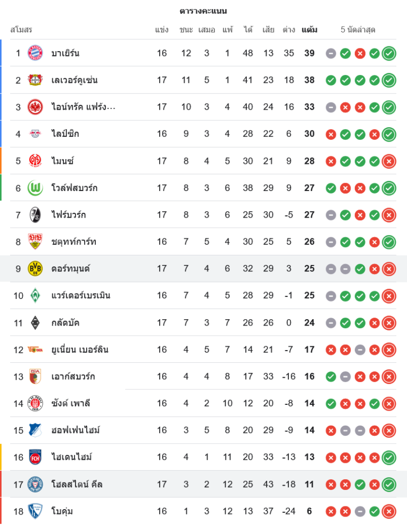Click the Bayern Munich club crest
The width and height of the screenshot is (407, 532).
pos(35,53)
